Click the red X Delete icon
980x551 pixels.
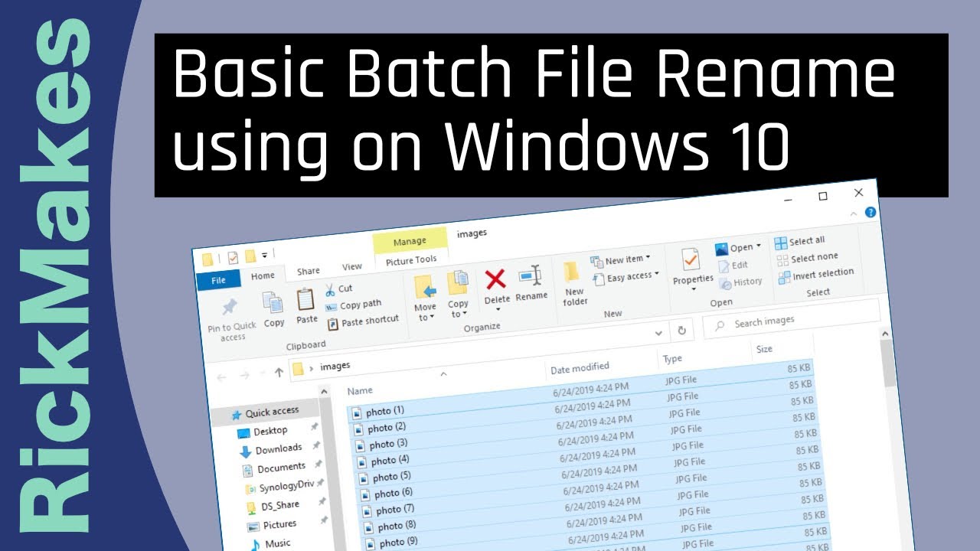point(496,280)
